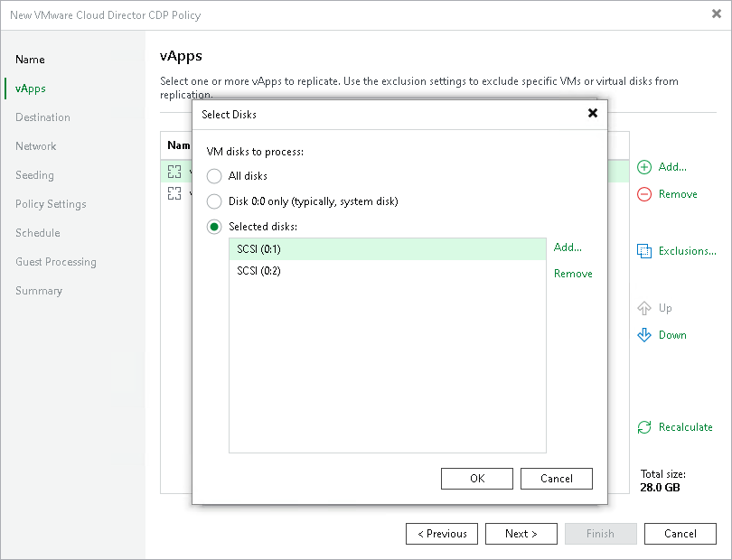Select SCSI (0:1) disk row
The height and width of the screenshot is (560, 732).
click(x=388, y=249)
